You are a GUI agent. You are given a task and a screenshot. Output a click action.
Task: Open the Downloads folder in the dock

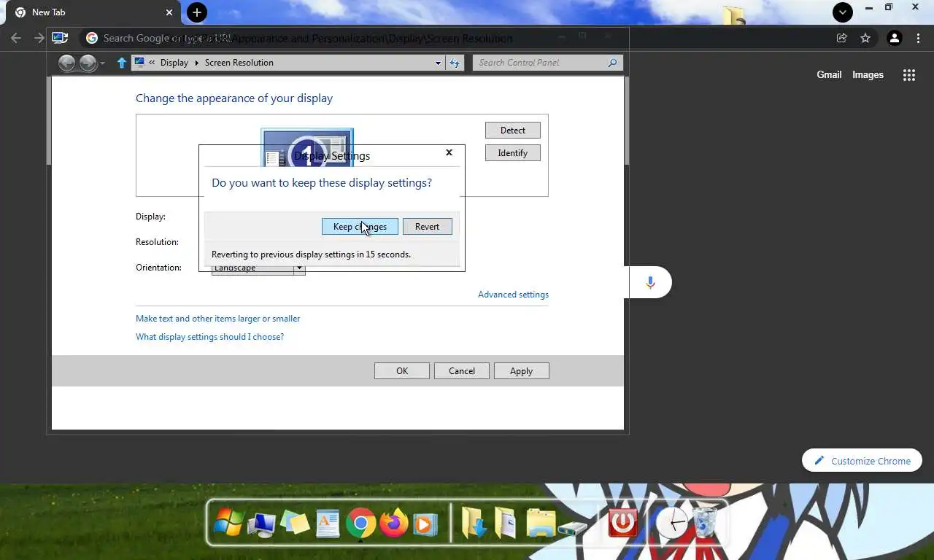click(x=474, y=523)
